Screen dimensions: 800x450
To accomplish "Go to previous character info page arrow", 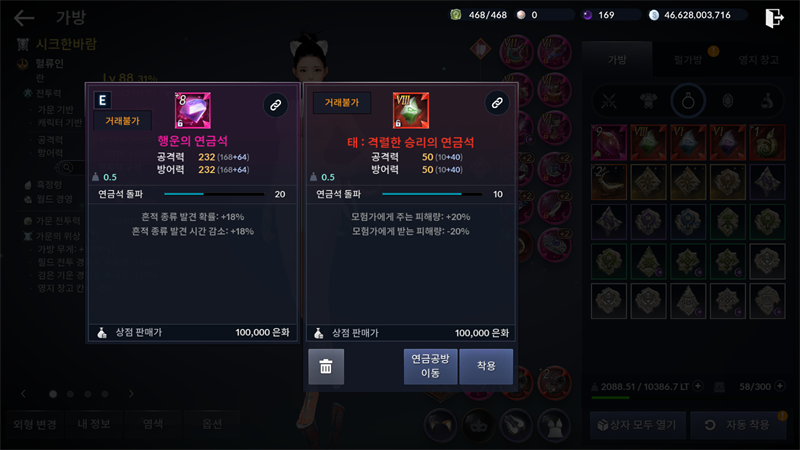I will point(23,394).
